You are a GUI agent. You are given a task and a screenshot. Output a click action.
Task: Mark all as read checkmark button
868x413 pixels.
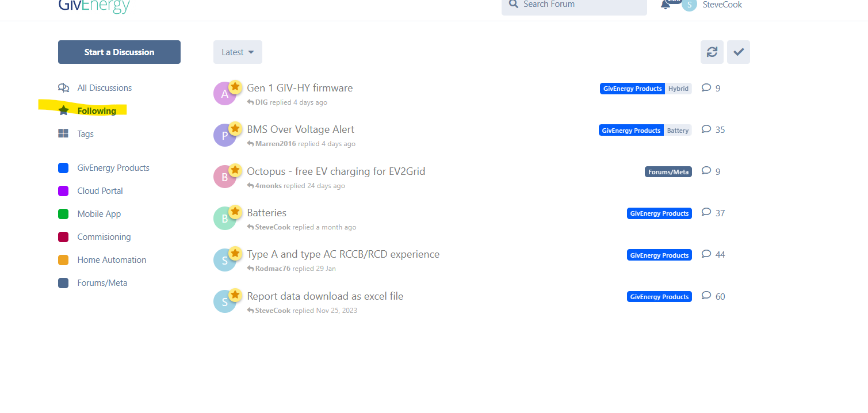click(x=739, y=52)
